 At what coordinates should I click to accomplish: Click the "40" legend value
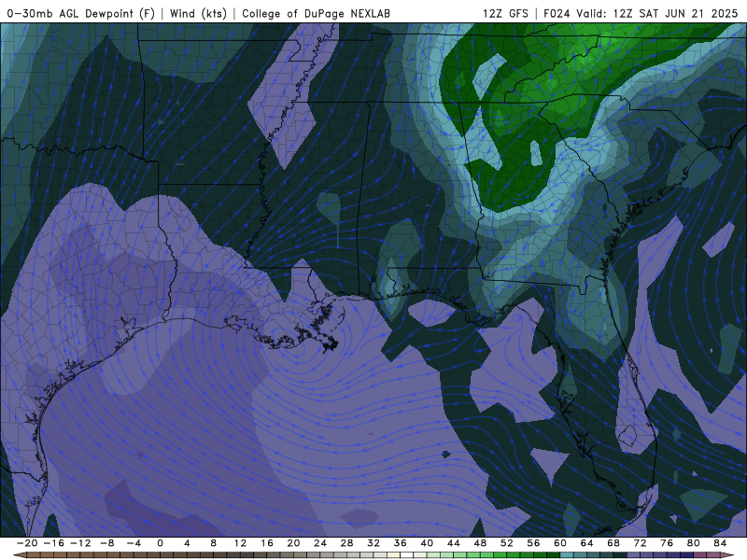427,543
